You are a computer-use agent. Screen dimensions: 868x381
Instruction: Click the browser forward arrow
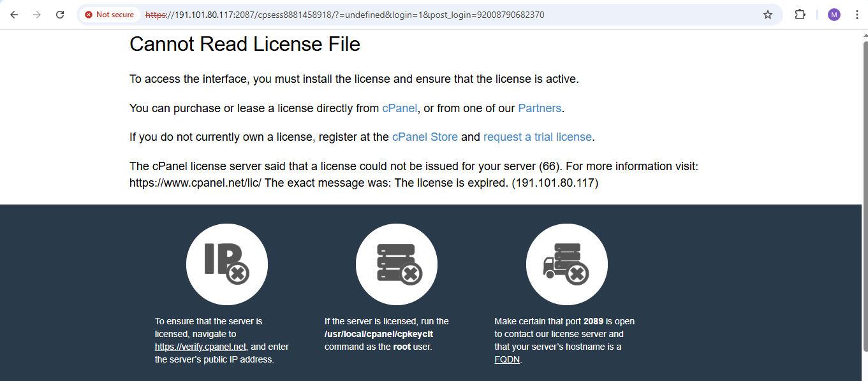(37, 15)
